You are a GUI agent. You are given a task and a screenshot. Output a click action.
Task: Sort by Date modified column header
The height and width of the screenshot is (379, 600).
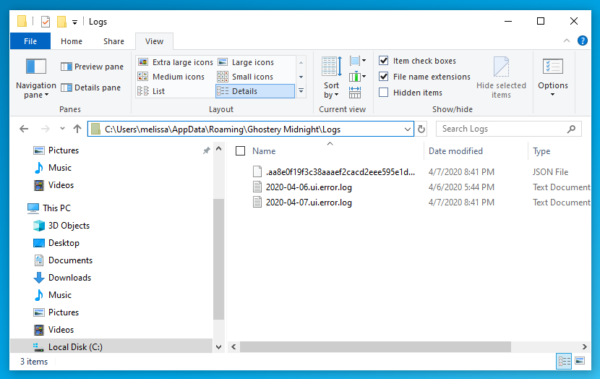[455, 151]
